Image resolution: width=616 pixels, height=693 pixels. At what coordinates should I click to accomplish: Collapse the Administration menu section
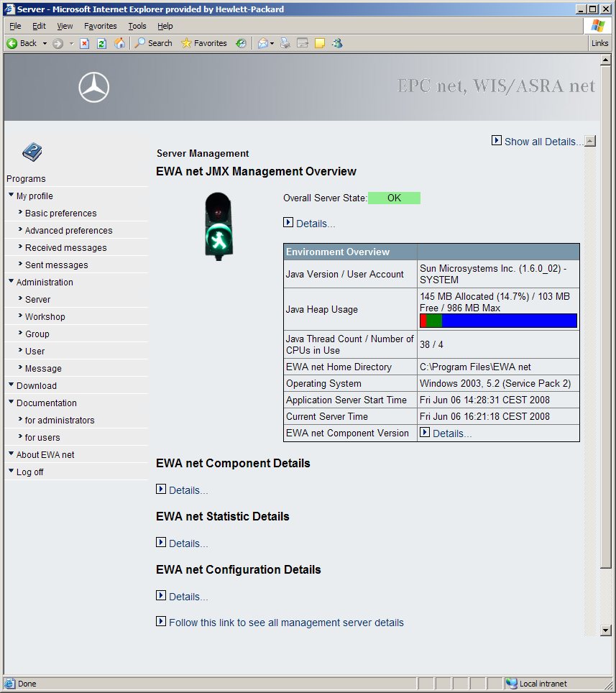click(x=11, y=281)
